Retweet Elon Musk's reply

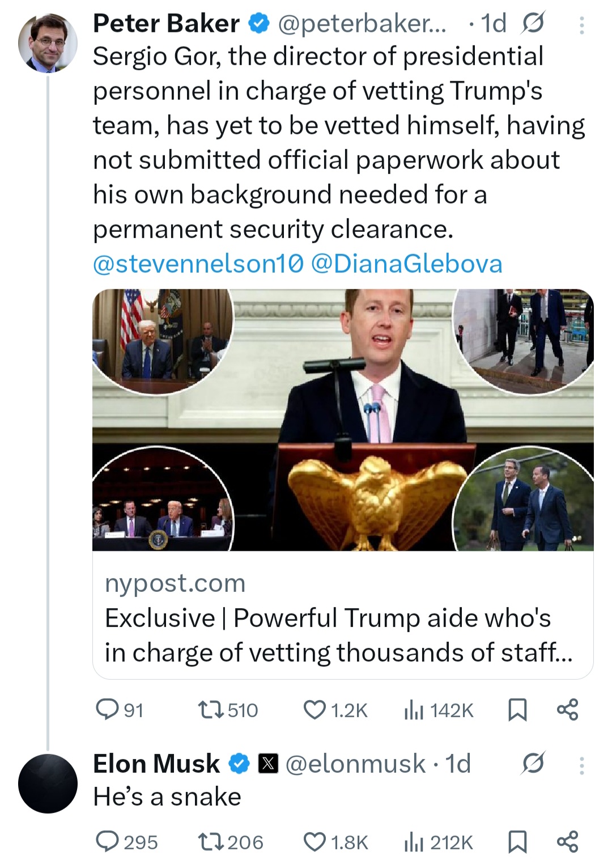(x=212, y=841)
